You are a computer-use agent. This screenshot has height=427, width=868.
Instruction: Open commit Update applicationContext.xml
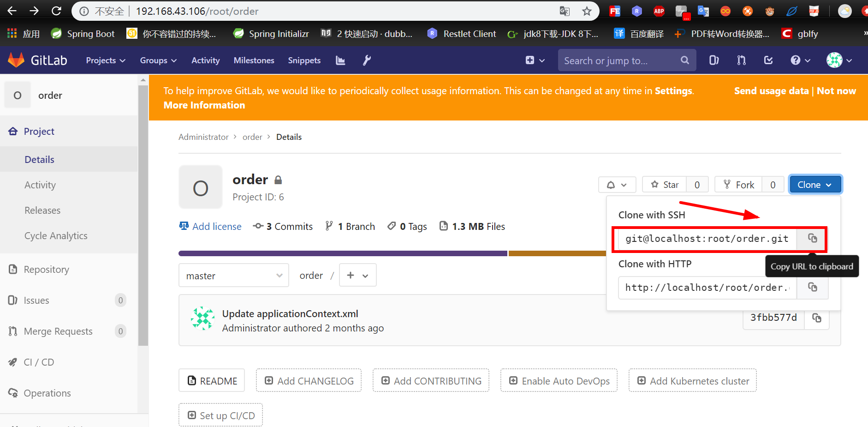point(290,314)
